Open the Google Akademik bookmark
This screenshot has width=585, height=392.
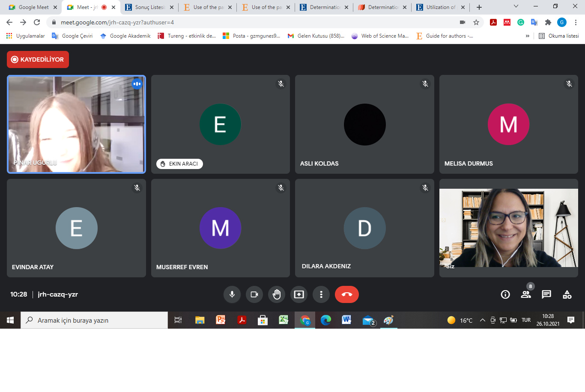coord(125,36)
